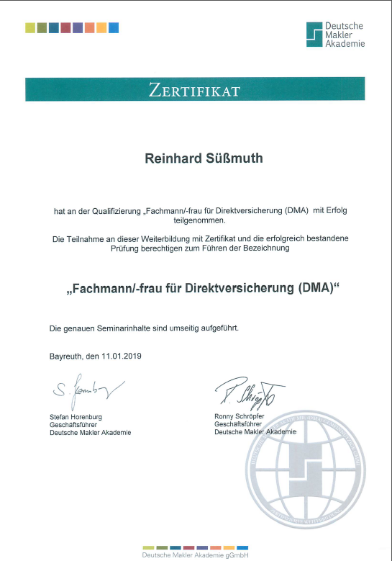Click the Deutsche Makler Akademie logo
The image size is (392, 561).
tap(336, 35)
